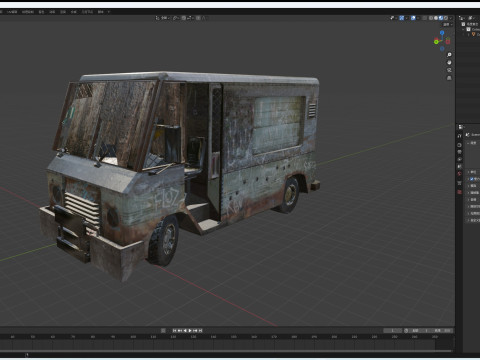Click the current frame number field
480x360 pixels.
pos(393,331)
